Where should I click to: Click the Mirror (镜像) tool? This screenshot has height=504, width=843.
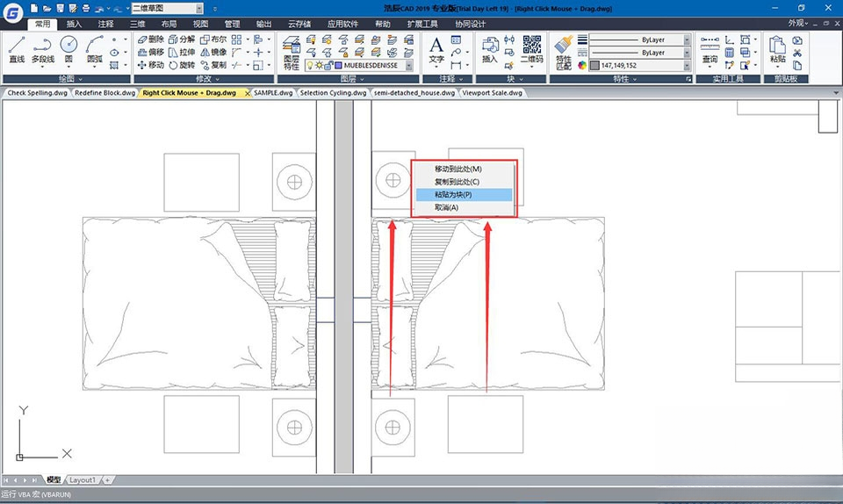[x=213, y=52]
